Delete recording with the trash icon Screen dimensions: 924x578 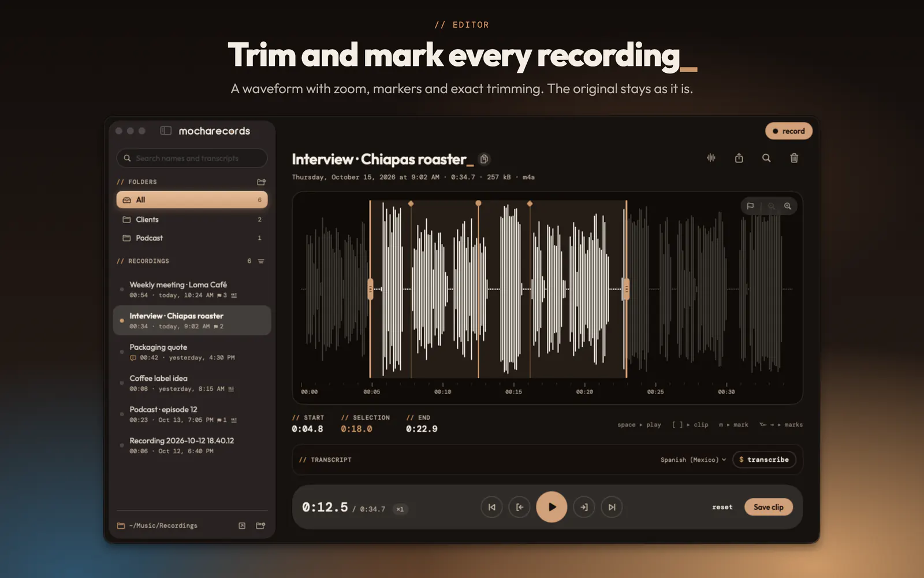point(794,158)
